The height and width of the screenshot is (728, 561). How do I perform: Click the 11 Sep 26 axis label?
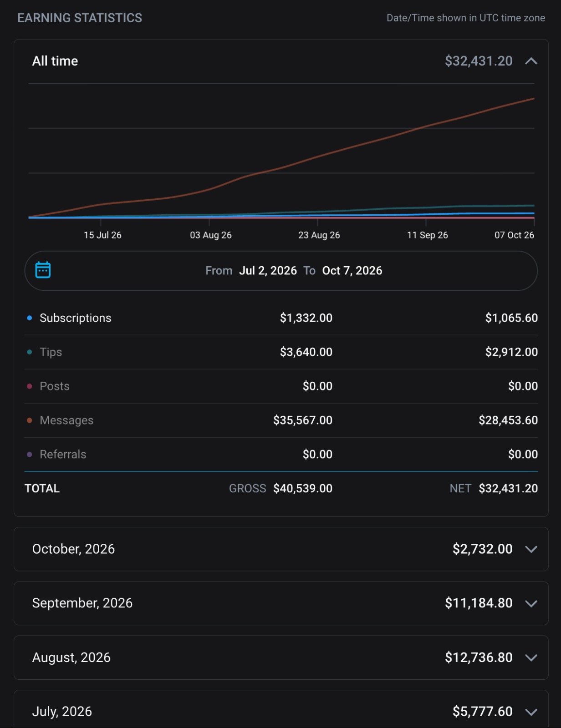[428, 235]
